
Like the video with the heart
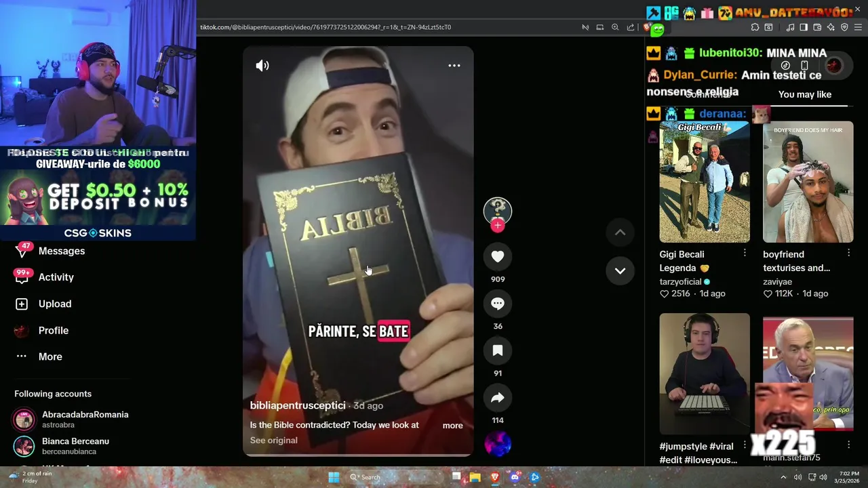498,256
